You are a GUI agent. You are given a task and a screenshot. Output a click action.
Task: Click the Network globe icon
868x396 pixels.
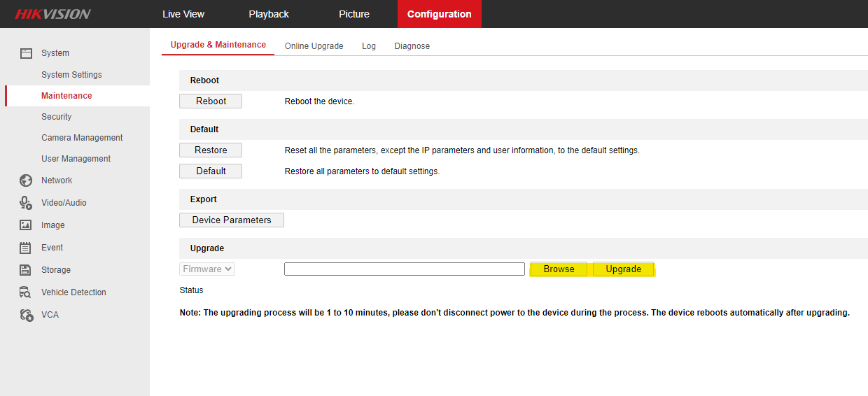point(26,181)
